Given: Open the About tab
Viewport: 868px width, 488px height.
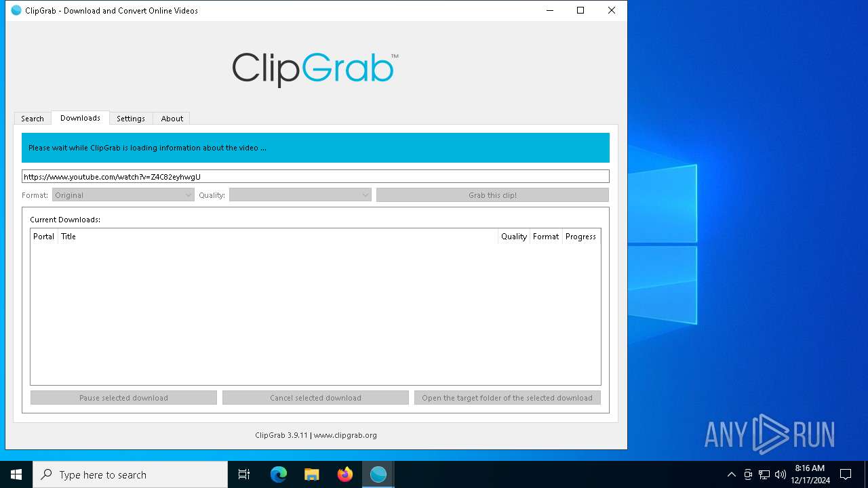Looking at the screenshot, I should point(172,119).
